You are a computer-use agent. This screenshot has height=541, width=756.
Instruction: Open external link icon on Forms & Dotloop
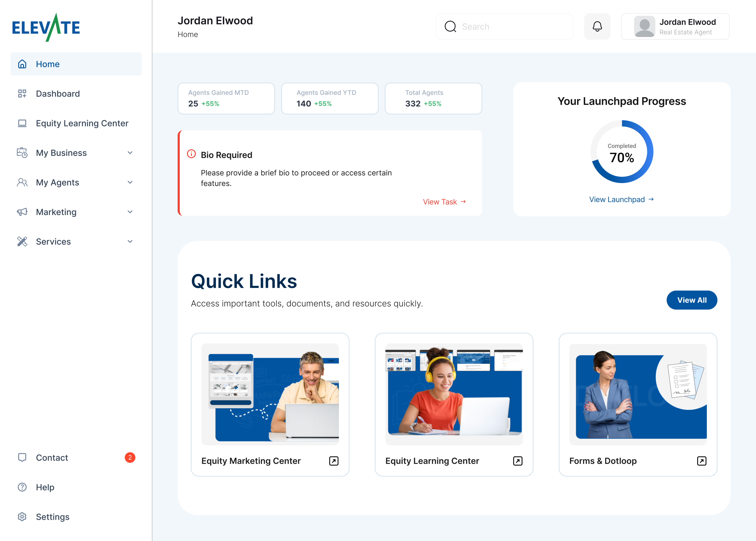click(702, 461)
